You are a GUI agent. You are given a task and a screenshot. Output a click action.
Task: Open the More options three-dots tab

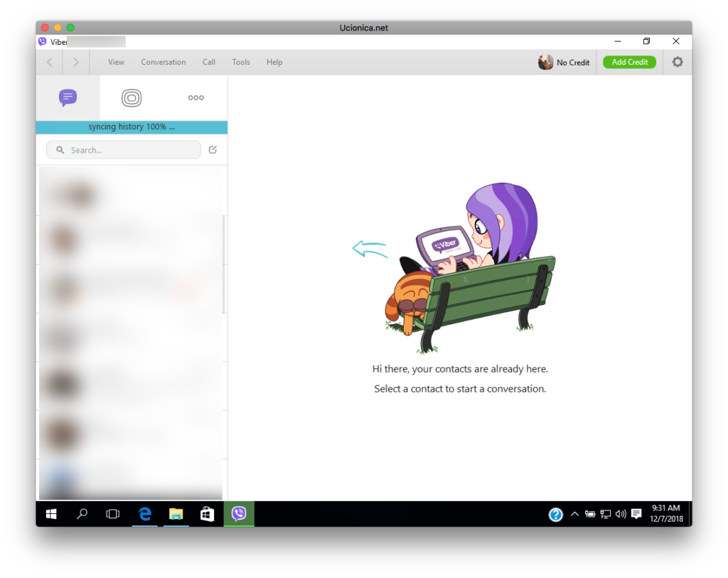point(196,98)
